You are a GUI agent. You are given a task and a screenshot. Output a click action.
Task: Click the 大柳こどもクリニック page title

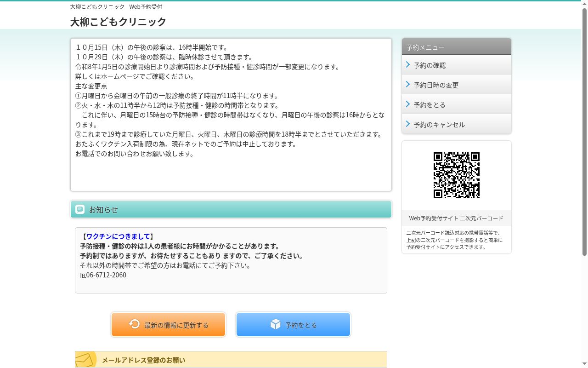click(x=118, y=22)
